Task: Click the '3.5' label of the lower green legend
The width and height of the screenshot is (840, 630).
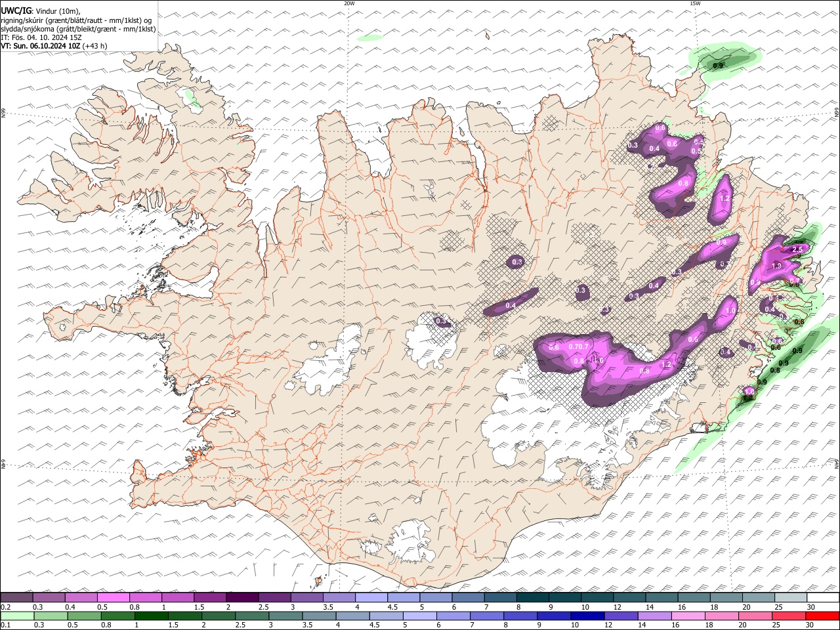Action: pyautogui.click(x=308, y=625)
